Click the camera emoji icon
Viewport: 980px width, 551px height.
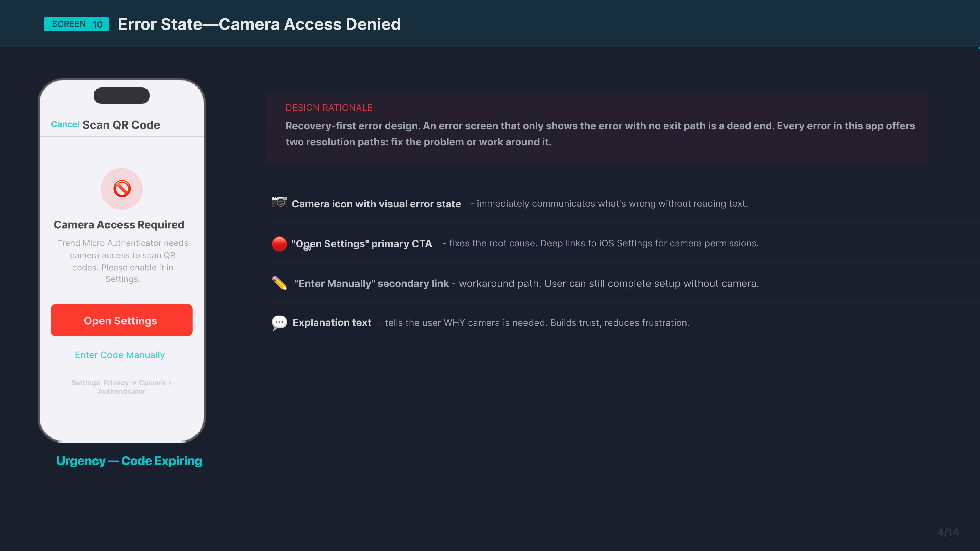click(x=279, y=202)
